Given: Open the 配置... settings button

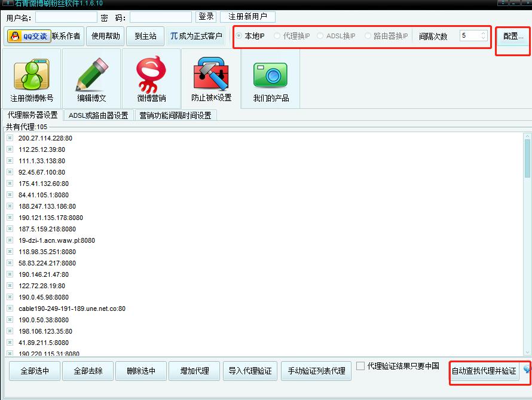Looking at the screenshot, I should click(513, 36).
